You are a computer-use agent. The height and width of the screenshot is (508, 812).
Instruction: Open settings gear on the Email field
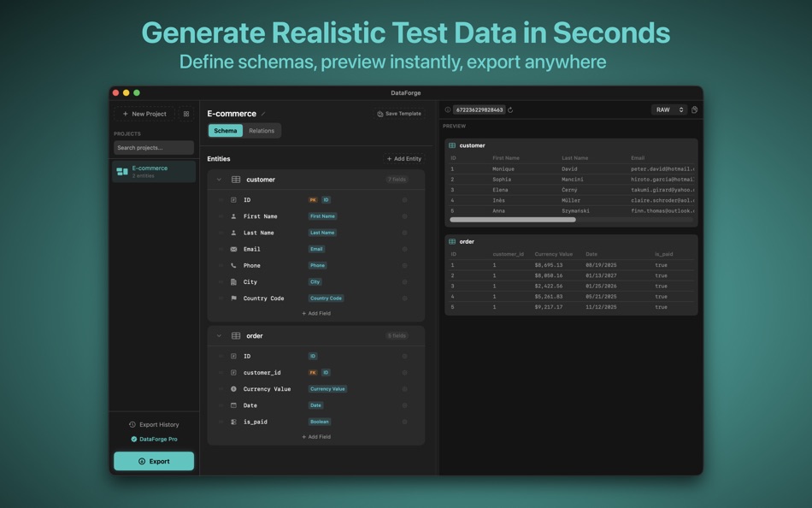click(403, 249)
